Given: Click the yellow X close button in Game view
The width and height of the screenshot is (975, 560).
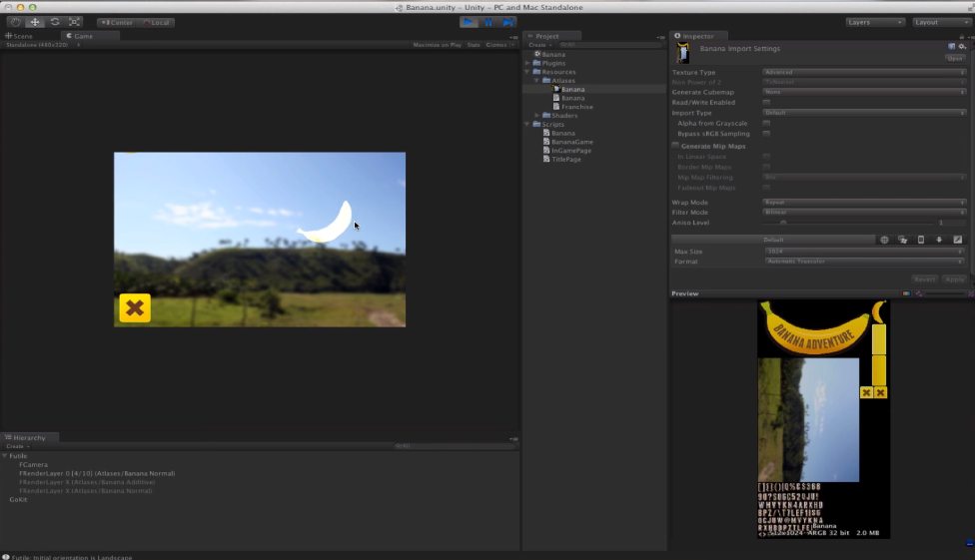Looking at the screenshot, I should (135, 307).
